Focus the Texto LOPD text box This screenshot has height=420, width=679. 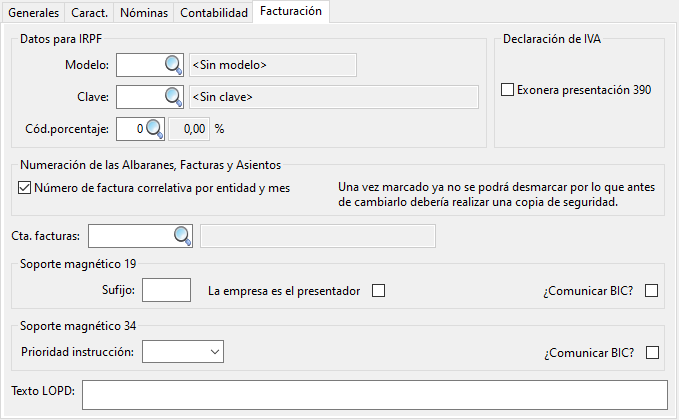click(374, 395)
